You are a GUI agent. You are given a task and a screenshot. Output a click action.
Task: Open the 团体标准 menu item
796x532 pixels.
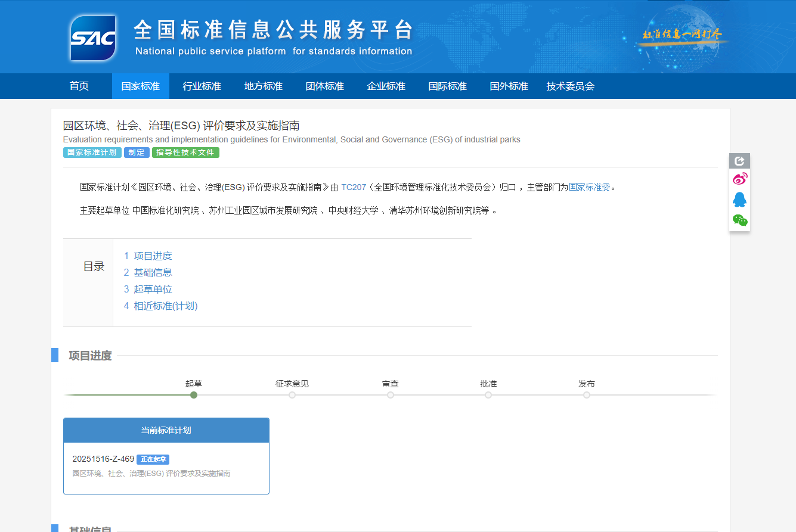324,86
